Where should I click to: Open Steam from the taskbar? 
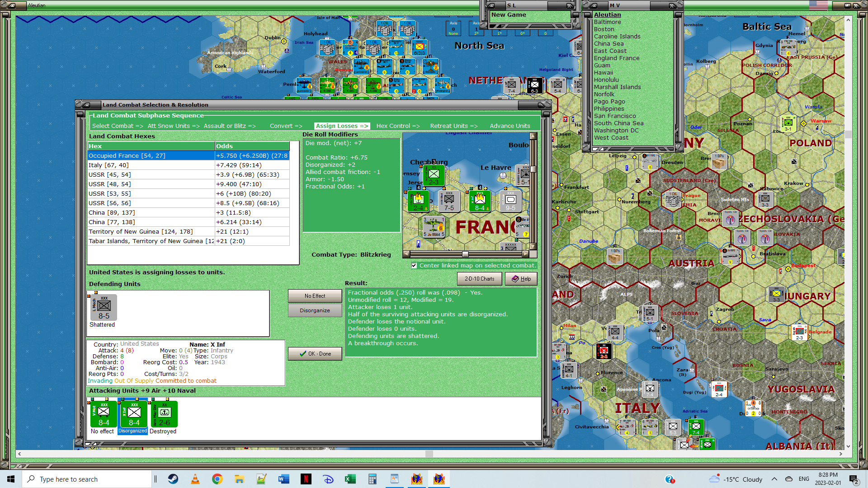(173, 479)
